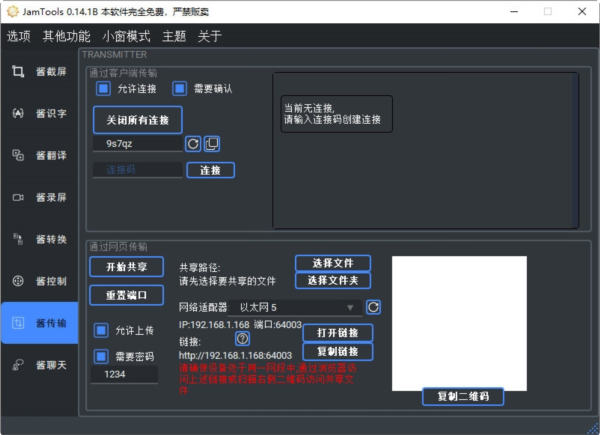The width and height of the screenshot is (600, 435).
Task: Expand the 网络适配器 以太网 5 dropdown
Action: (295, 308)
